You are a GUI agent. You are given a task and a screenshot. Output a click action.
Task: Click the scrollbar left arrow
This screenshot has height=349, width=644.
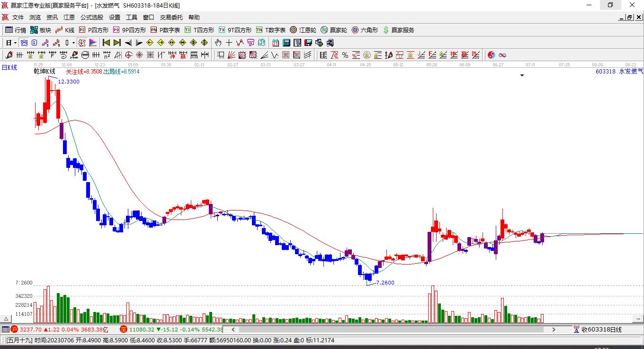[233, 329]
